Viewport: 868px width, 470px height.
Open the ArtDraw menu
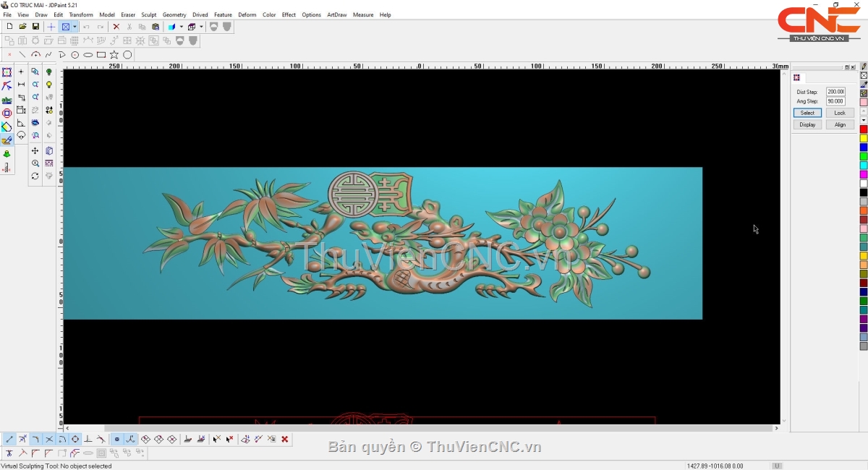pyautogui.click(x=336, y=14)
